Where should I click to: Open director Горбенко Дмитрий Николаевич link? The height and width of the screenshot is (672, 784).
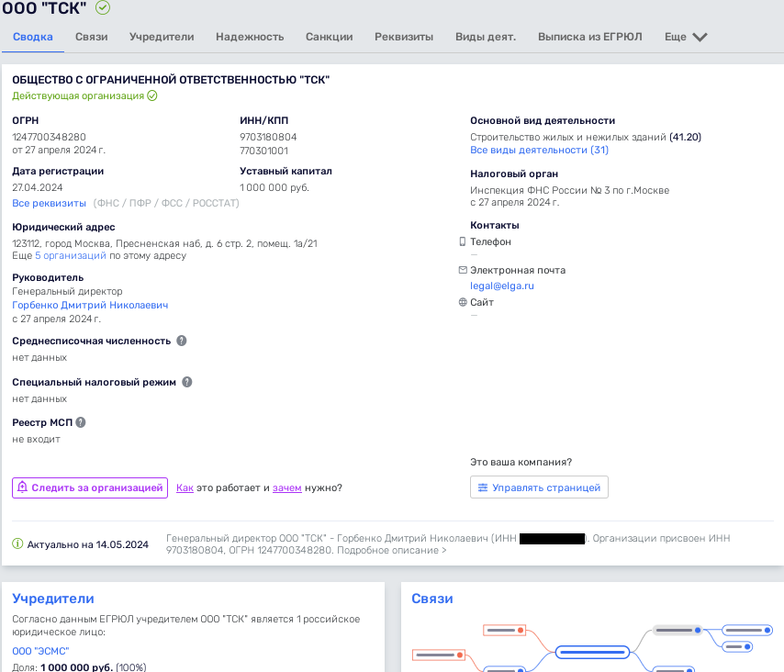pos(90,305)
